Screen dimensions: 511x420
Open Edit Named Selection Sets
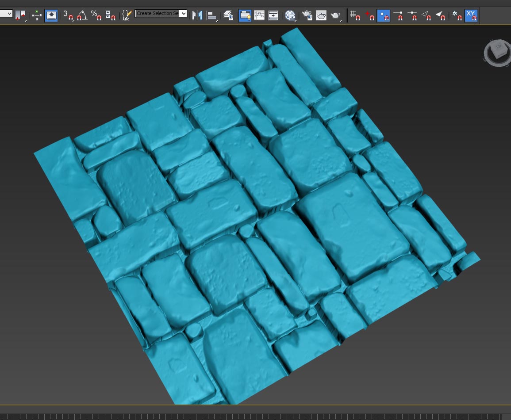(127, 15)
